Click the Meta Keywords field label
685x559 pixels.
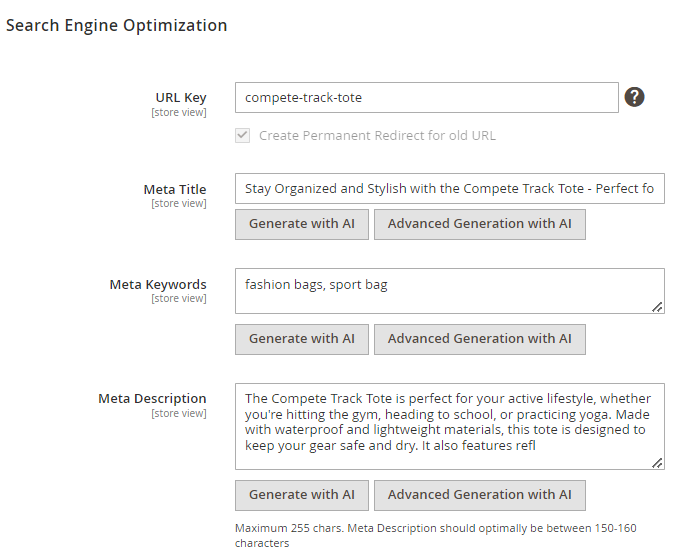point(158,284)
